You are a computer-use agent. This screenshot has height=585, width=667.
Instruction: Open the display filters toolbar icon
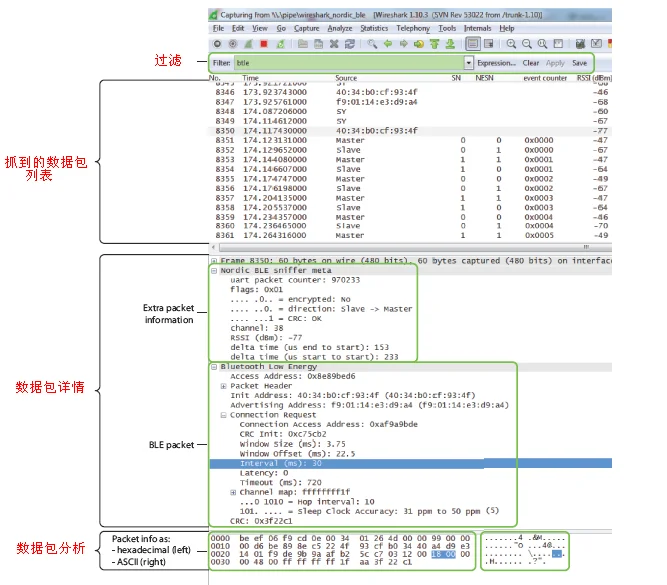point(596,44)
